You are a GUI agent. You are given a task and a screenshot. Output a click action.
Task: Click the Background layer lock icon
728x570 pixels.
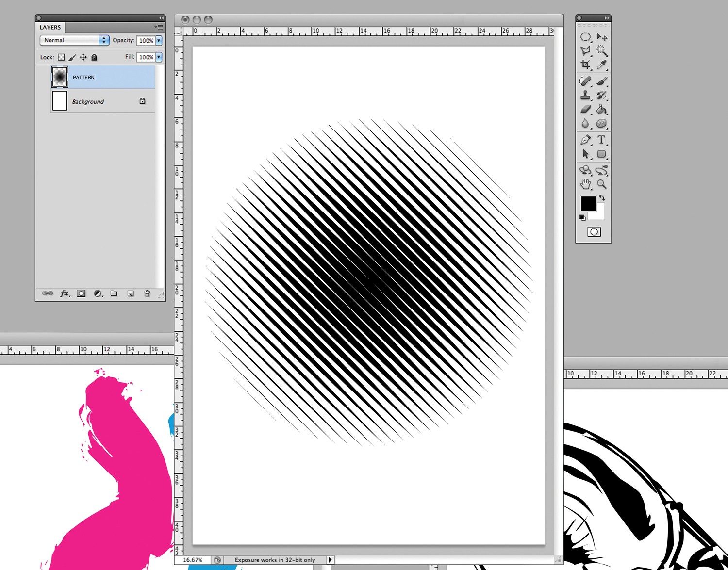142,101
